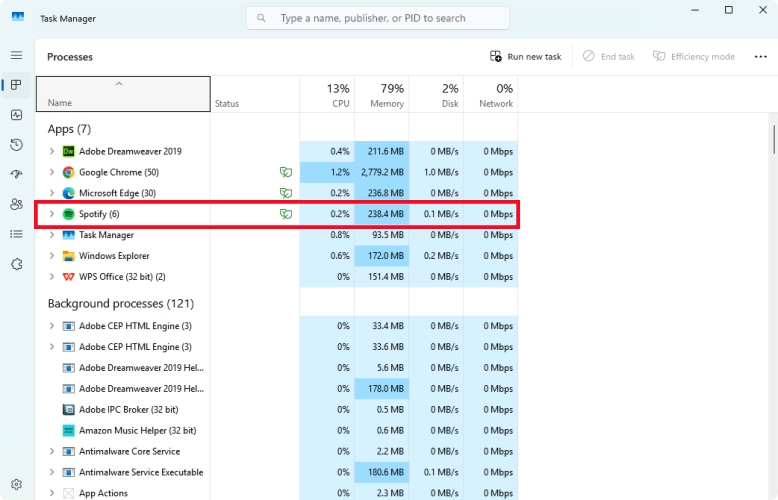The image size is (778, 500).
Task: Click the Processes page title
Action: click(70, 57)
